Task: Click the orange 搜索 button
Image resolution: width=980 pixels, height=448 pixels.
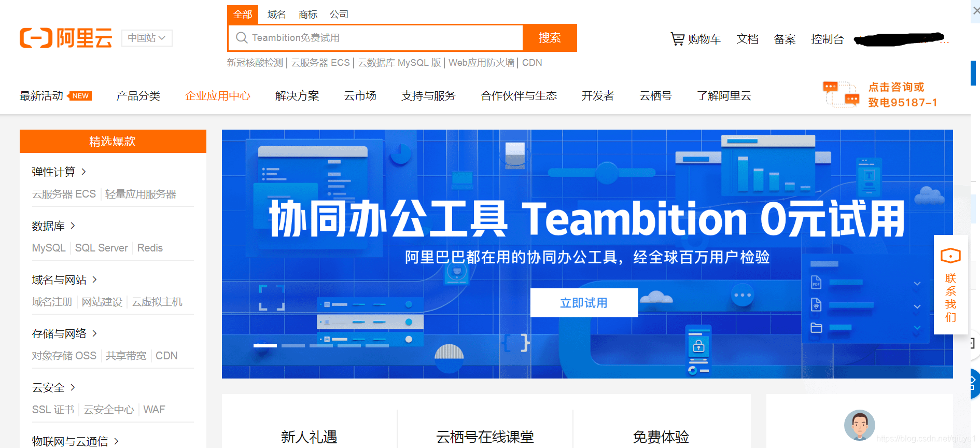Action: point(550,38)
